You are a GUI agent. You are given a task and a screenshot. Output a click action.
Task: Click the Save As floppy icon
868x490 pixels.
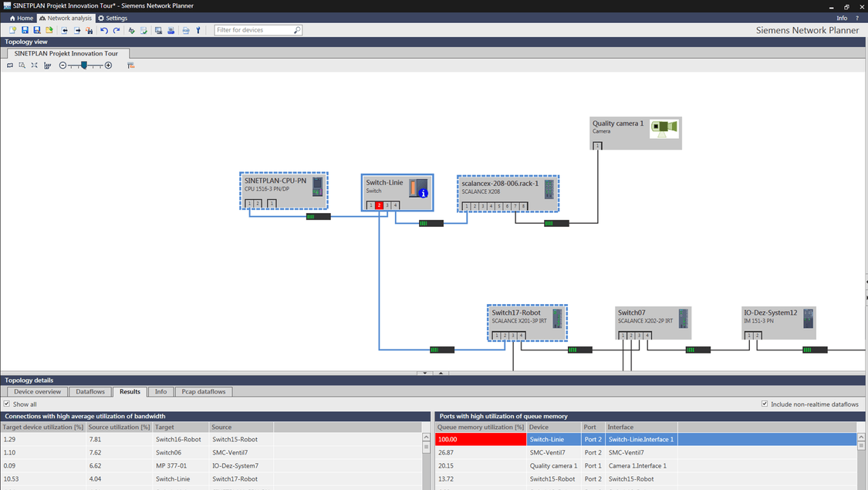[37, 30]
